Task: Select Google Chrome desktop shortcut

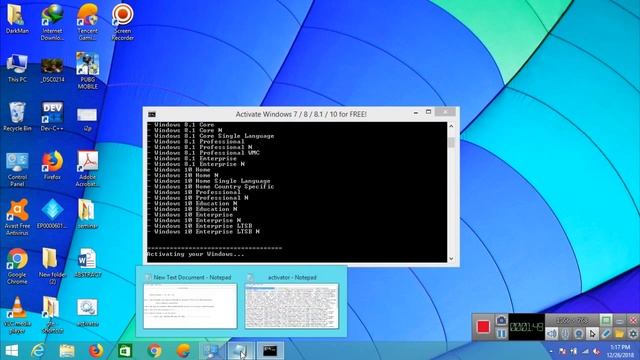Action: (x=17, y=266)
